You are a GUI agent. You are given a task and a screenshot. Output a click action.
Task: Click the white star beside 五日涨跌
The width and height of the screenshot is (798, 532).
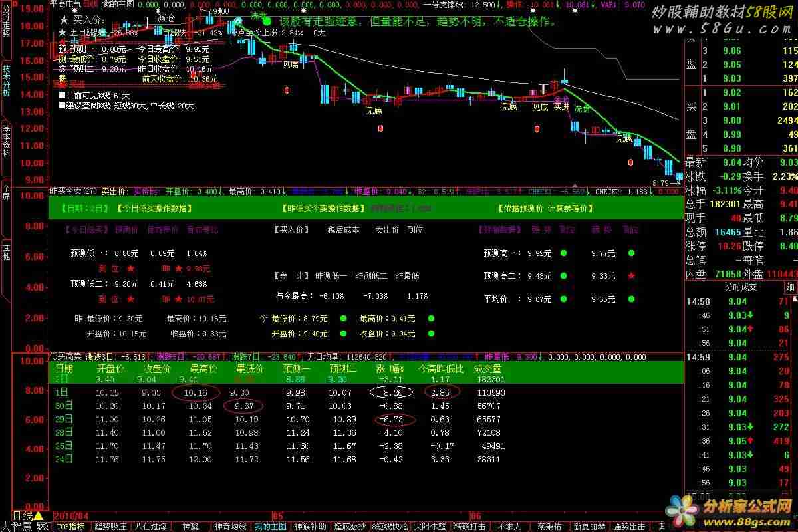(63, 32)
